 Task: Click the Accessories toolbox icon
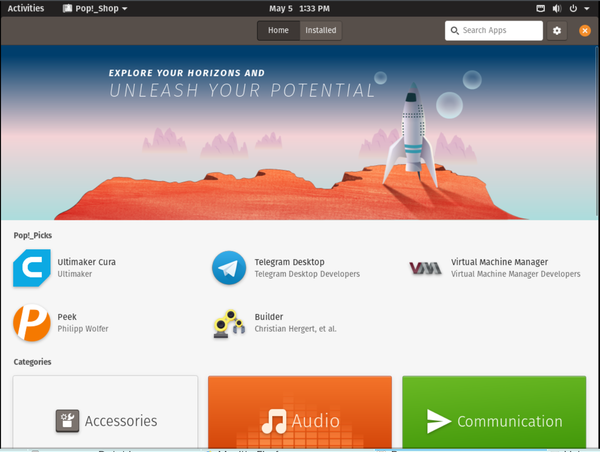click(x=67, y=421)
